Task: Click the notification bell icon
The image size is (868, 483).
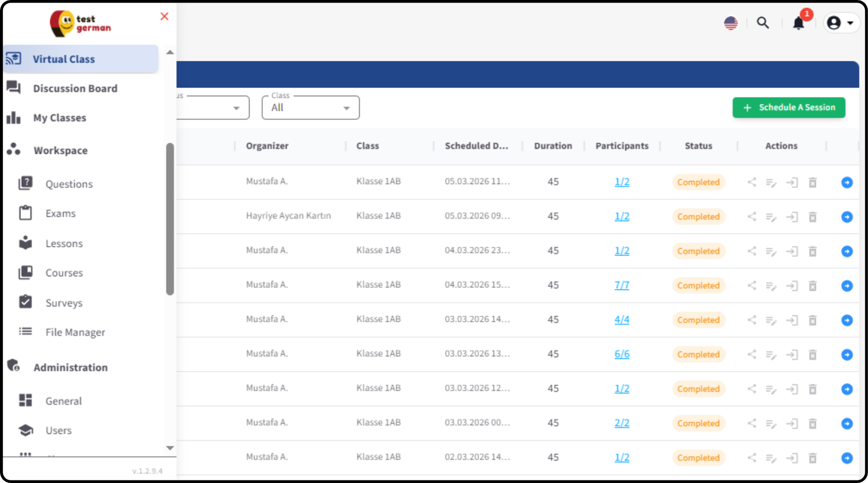Action: tap(799, 23)
